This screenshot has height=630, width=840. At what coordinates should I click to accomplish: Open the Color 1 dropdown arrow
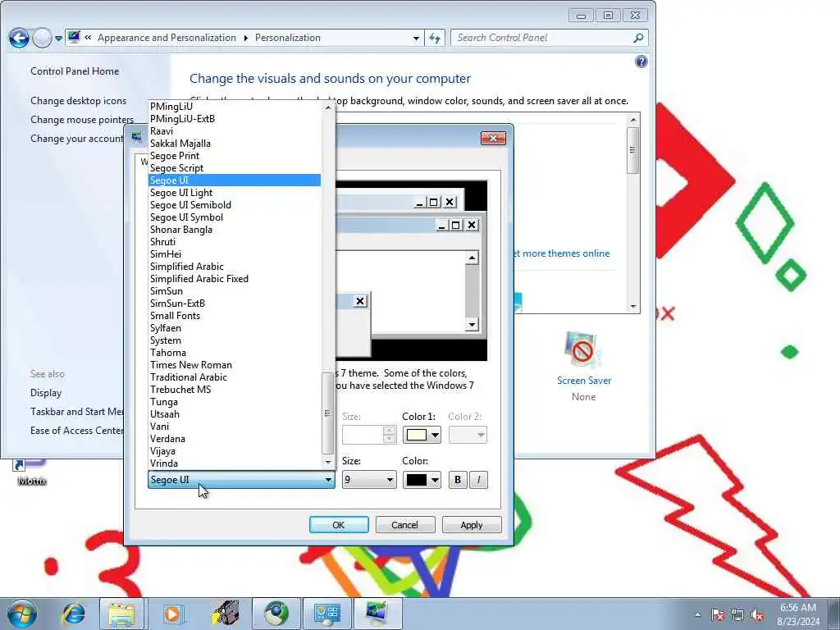435,435
